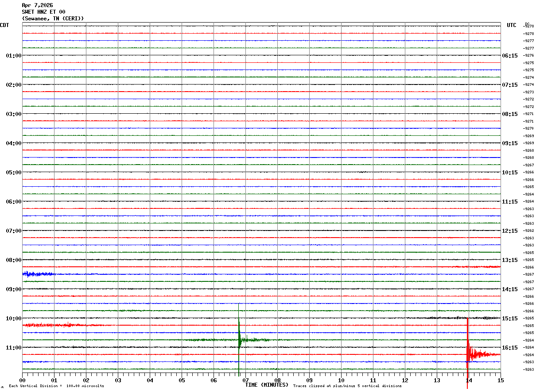
Task: Select the station code 'SWET HNZ ET 00'
Action: [43, 12]
